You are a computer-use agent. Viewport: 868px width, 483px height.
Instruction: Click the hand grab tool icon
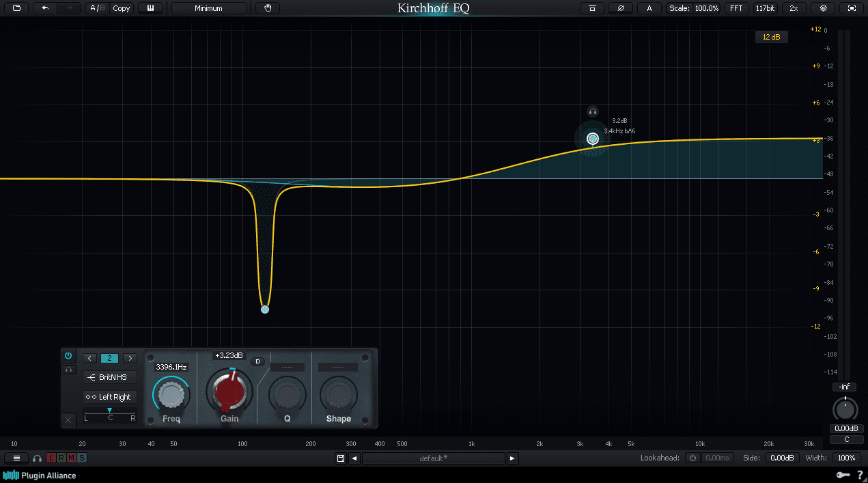268,8
